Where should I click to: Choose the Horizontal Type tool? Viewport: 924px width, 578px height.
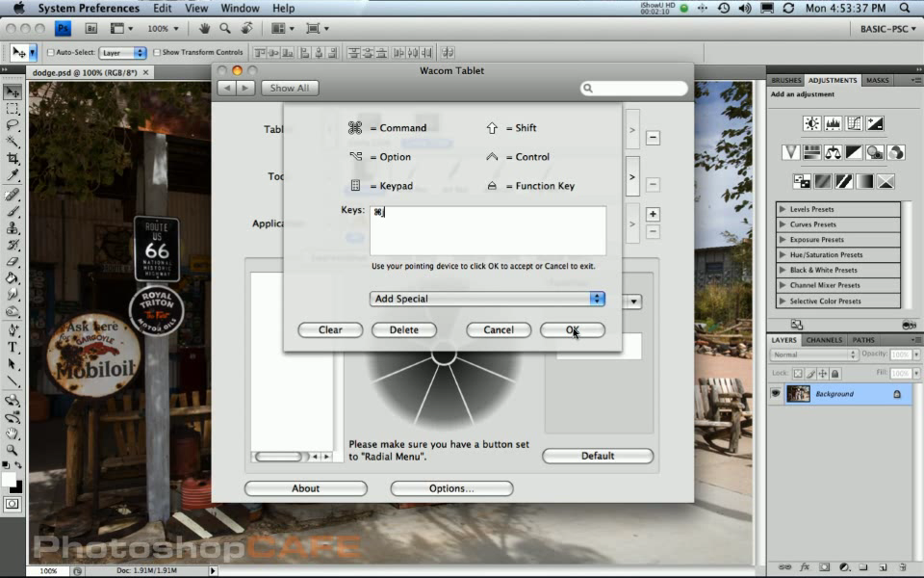(13, 348)
